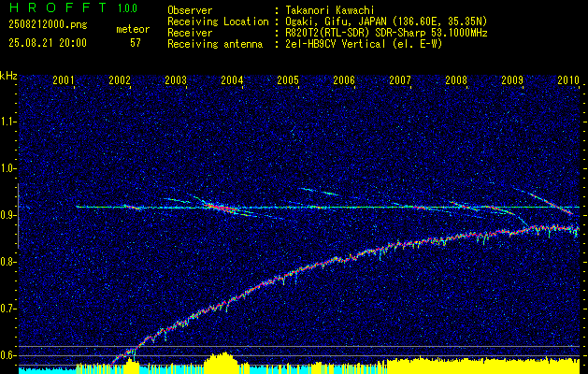Viewport: 588px width, 374px height.
Task: Click the 2008 time axis label
Action: click(x=456, y=79)
